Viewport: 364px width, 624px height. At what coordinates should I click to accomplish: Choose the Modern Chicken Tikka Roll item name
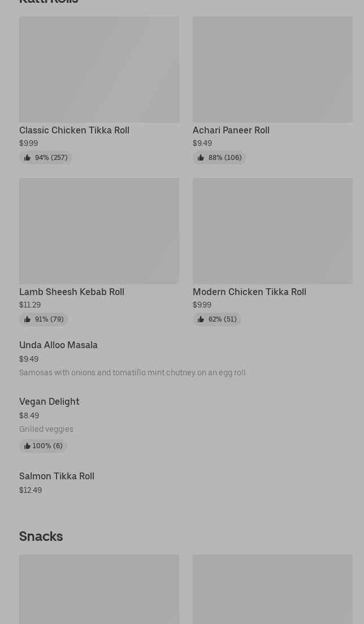click(x=249, y=292)
